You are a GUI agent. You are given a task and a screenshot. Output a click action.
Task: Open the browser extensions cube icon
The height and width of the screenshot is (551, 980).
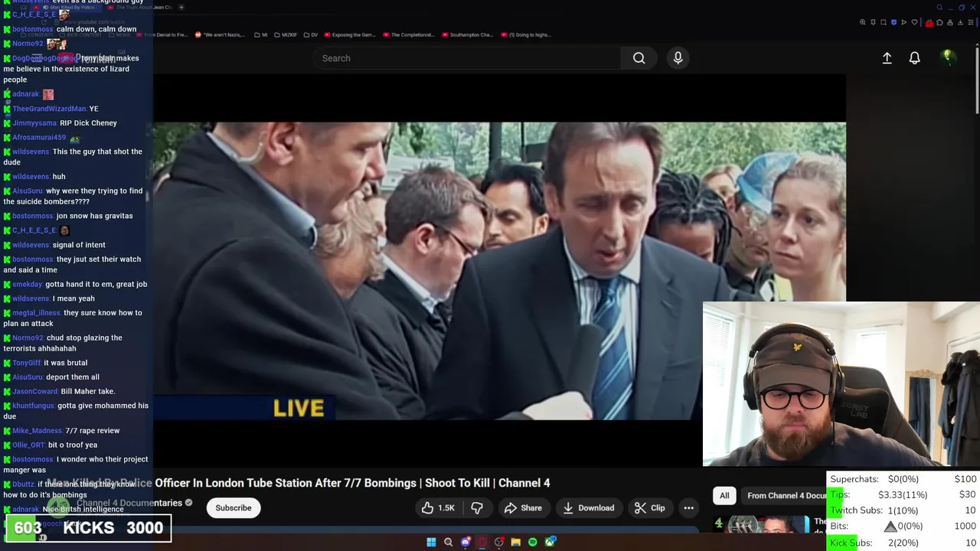click(939, 22)
